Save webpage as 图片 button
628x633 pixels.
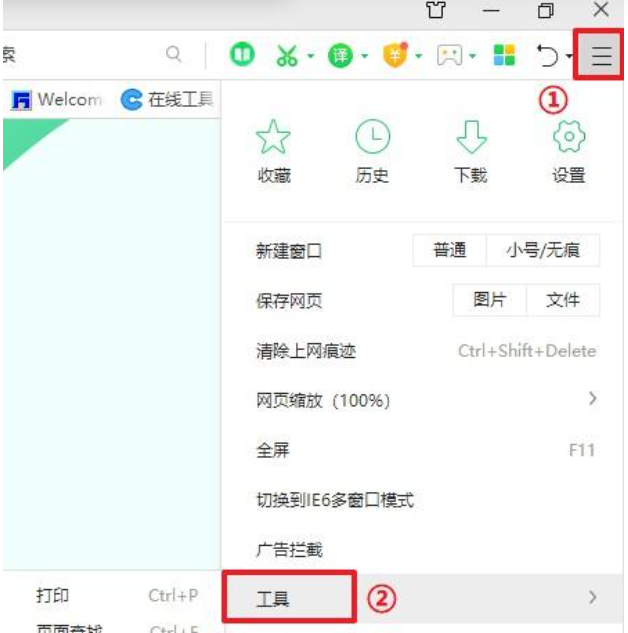490,300
